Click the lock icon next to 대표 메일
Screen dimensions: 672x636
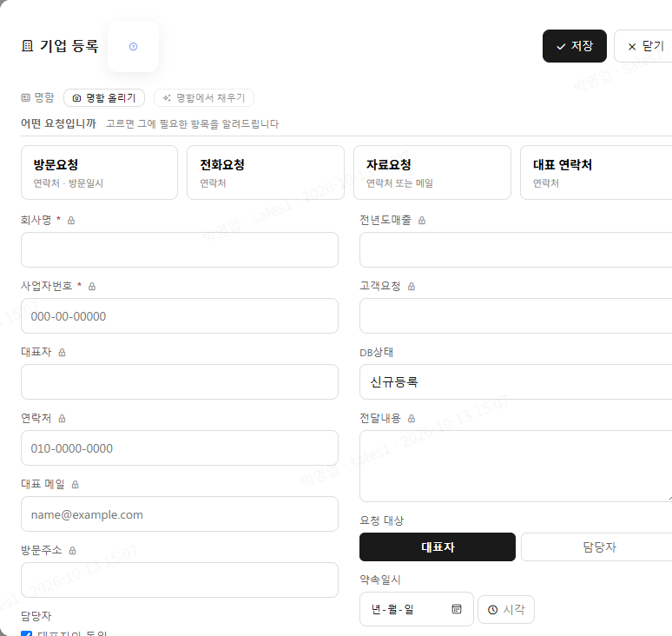point(75,485)
